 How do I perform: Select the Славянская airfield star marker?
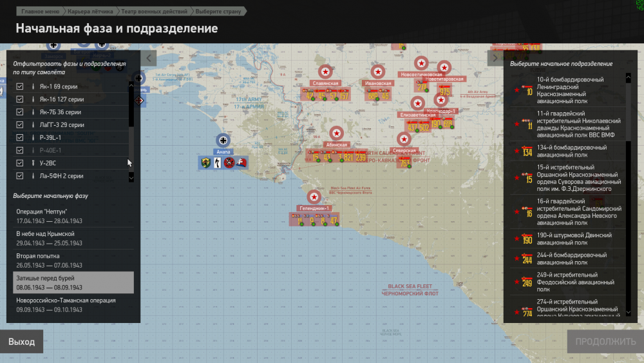point(325,72)
